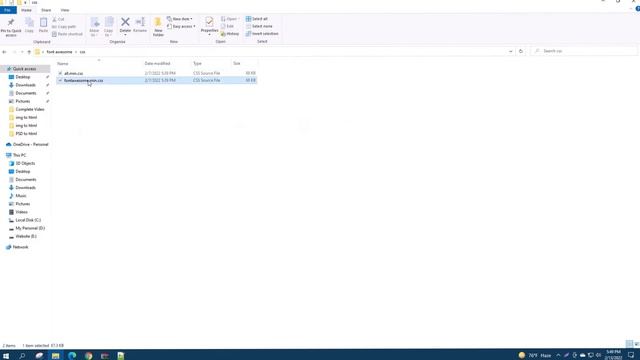This screenshot has width=640, height=360.
Task: Open the New item dropdown
Action: tap(180, 19)
